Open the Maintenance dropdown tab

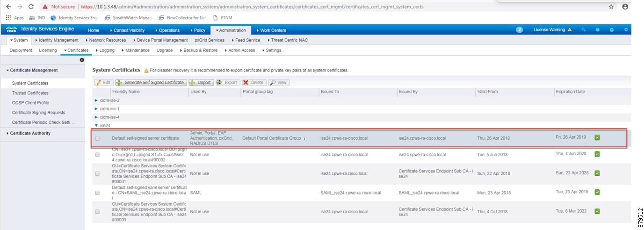pyautogui.click(x=135, y=50)
